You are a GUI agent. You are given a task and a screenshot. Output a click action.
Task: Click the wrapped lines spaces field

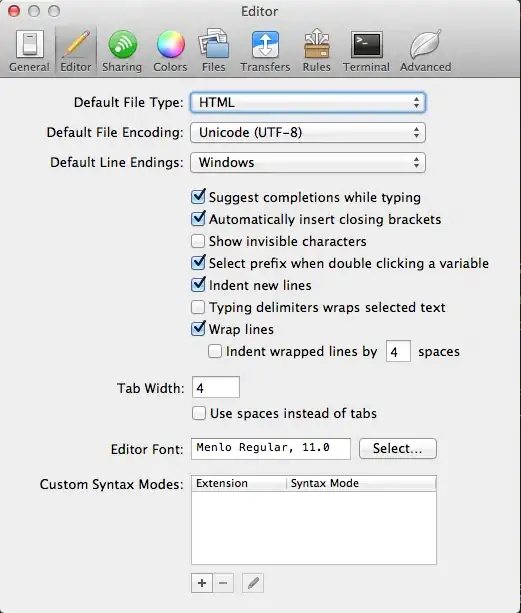click(x=398, y=351)
